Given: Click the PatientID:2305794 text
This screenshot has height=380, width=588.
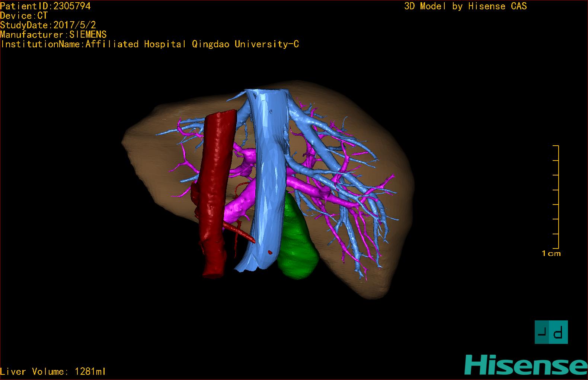Looking at the screenshot, I should (x=45, y=6).
